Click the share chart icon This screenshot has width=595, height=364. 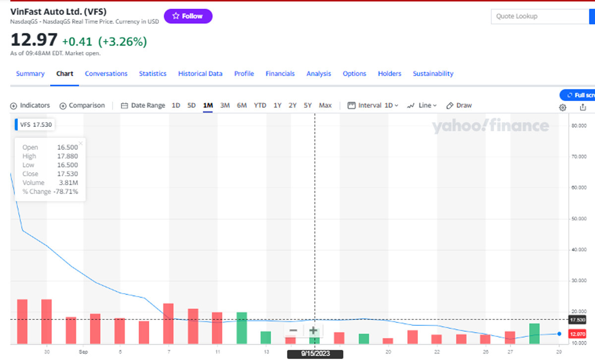[583, 107]
